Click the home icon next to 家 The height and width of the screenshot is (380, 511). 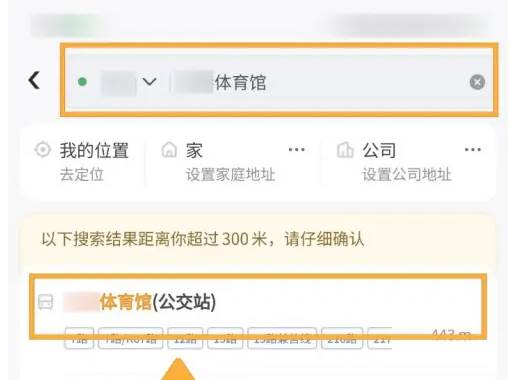click(x=169, y=150)
